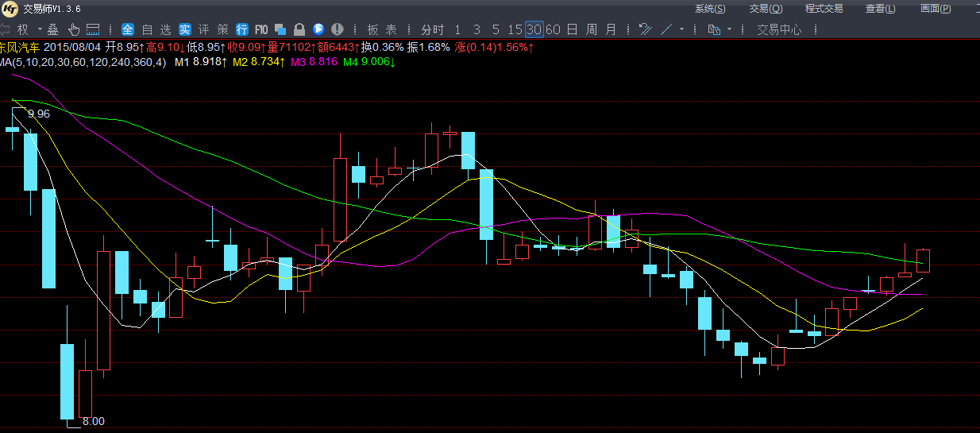
Task: Open the 系统(S) menu
Action: coord(709,9)
